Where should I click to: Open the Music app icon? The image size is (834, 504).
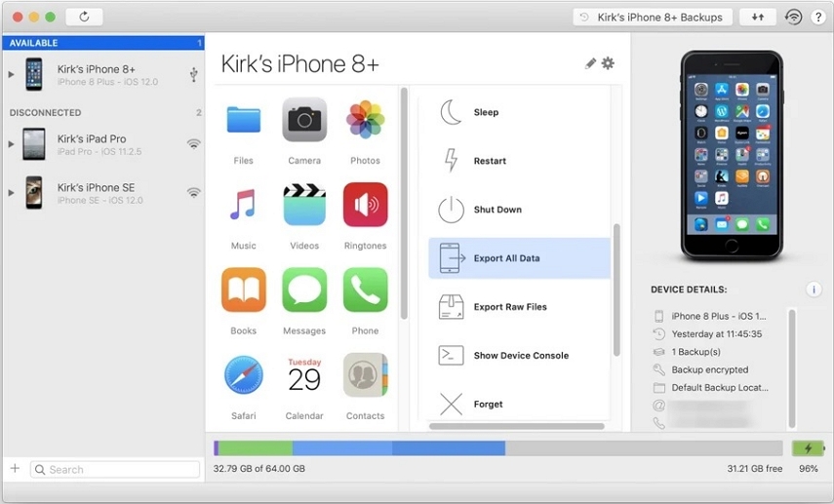244,205
